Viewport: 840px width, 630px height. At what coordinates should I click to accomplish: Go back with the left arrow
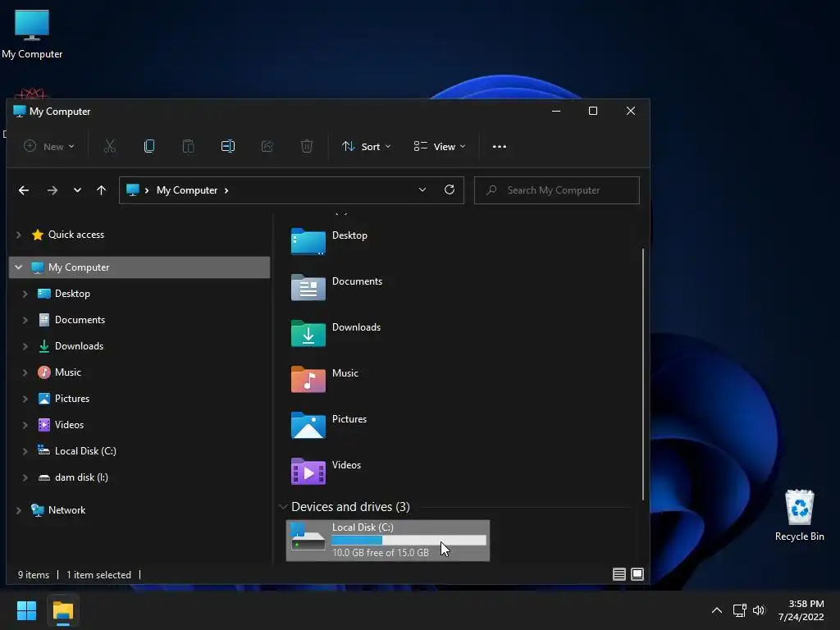[24, 190]
